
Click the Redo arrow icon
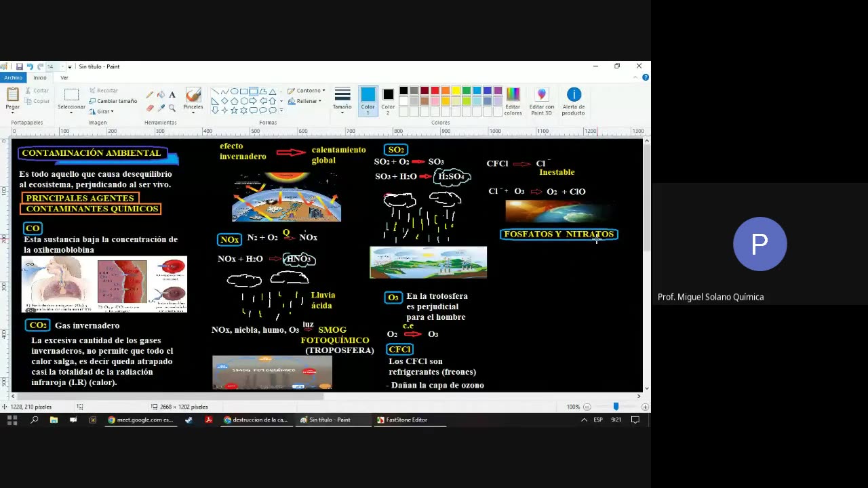(40, 66)
